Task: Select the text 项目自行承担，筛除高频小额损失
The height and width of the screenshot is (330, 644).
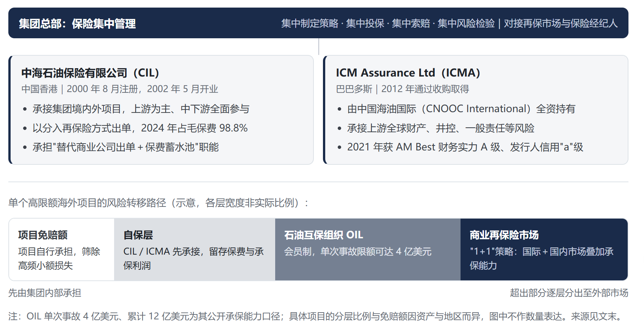Action: 59,258
